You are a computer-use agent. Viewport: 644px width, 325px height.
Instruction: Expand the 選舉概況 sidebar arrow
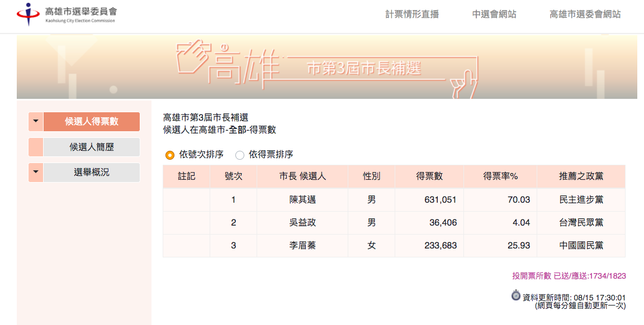(x=35, y=172)
